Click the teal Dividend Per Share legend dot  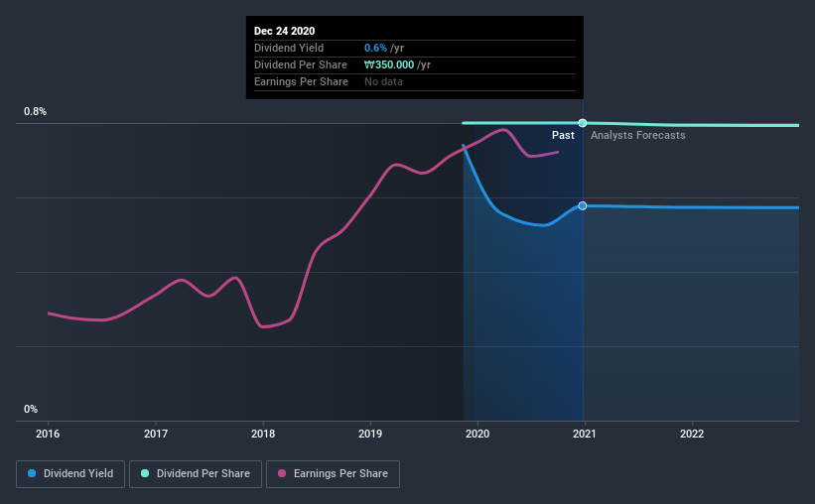[x=145, y=473]
